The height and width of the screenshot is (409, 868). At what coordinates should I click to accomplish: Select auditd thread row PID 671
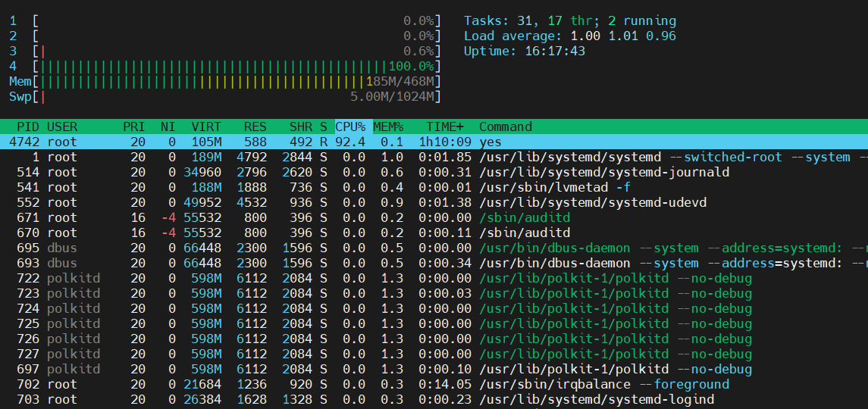pyautogui.click(x=434, y=217)
